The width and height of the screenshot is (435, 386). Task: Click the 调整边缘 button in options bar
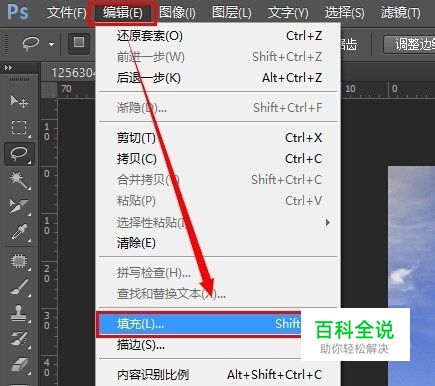(409, 44)
